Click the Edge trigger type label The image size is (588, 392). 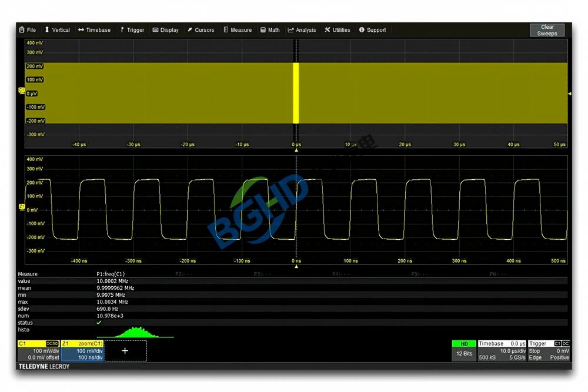click(x=535, y=357)
